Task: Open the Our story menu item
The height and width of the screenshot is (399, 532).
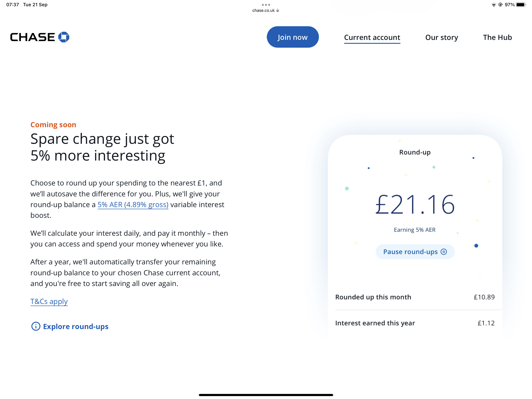Action: (442, 38)
